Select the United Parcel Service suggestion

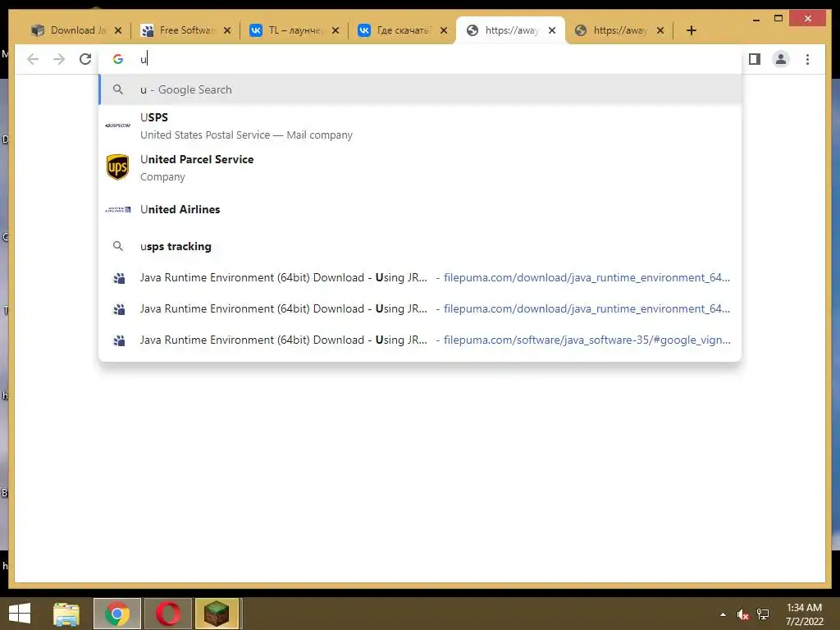coord(420,167)
